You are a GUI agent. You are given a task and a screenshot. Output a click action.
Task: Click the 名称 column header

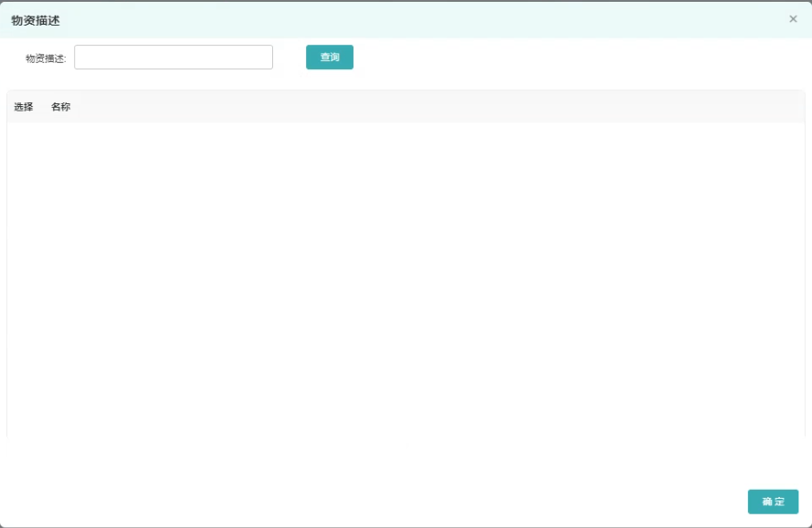60,107
